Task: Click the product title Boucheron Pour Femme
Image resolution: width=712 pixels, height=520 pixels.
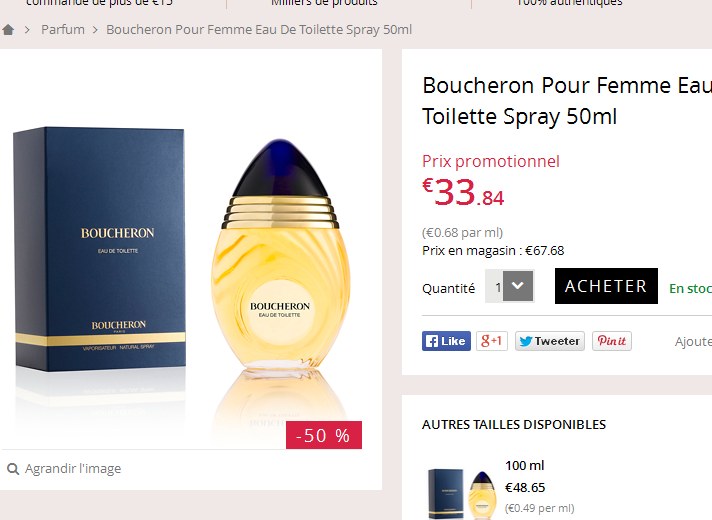Action: [567, 101]
